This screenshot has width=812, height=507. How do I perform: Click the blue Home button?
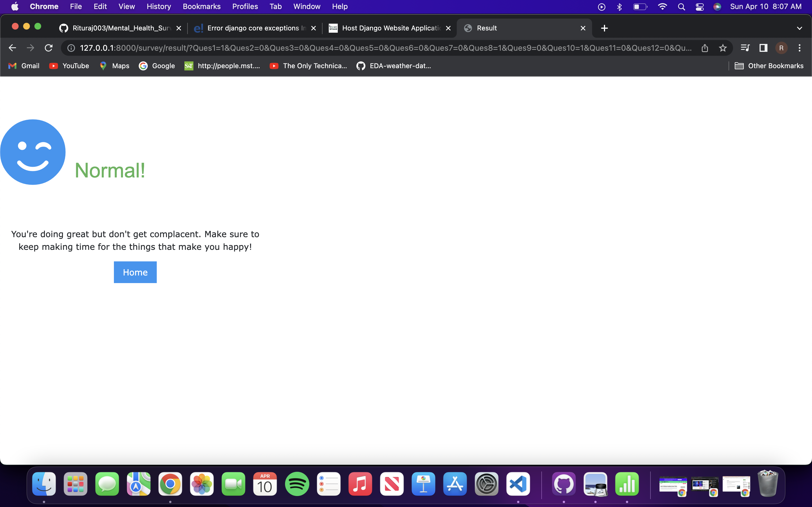point(135,272)
